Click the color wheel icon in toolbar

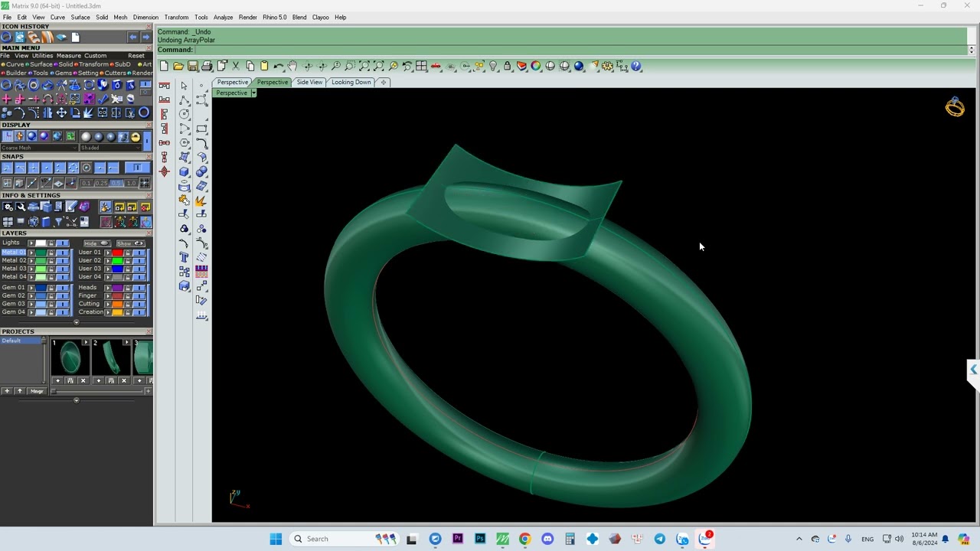(x=535, y=67)
